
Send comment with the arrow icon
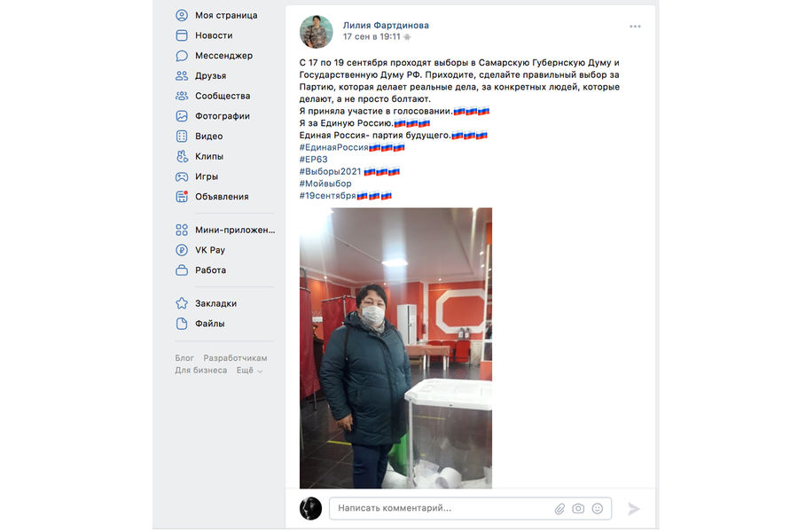634,509
